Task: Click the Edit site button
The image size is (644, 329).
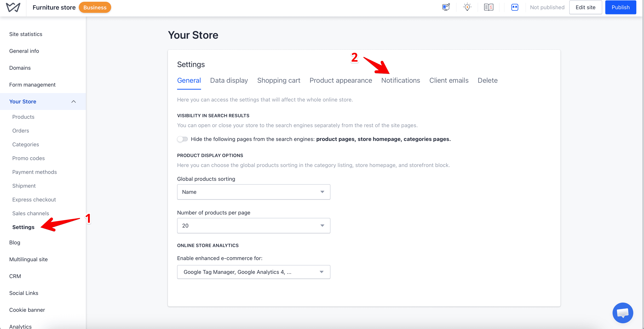Action: point(586,7)
